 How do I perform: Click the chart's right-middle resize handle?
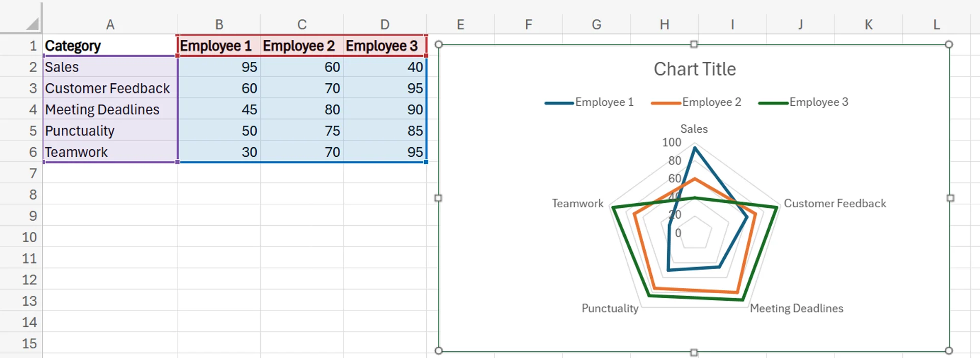click(x=950, y=198)
